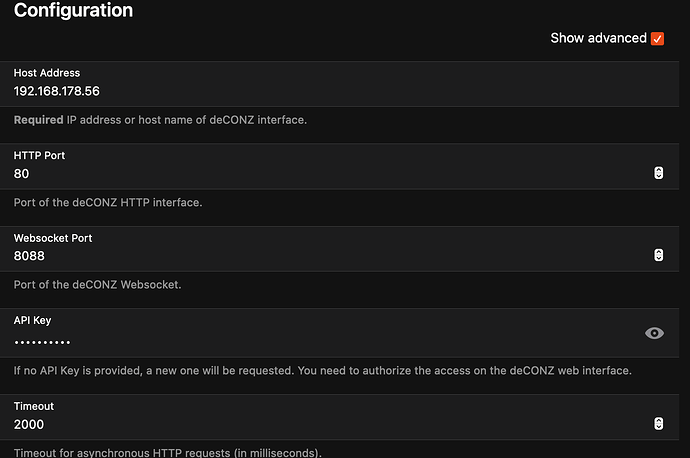Click the Websocket Port field label
The width and height of the screenshot is (690, 458).
[x=53, y=238]
